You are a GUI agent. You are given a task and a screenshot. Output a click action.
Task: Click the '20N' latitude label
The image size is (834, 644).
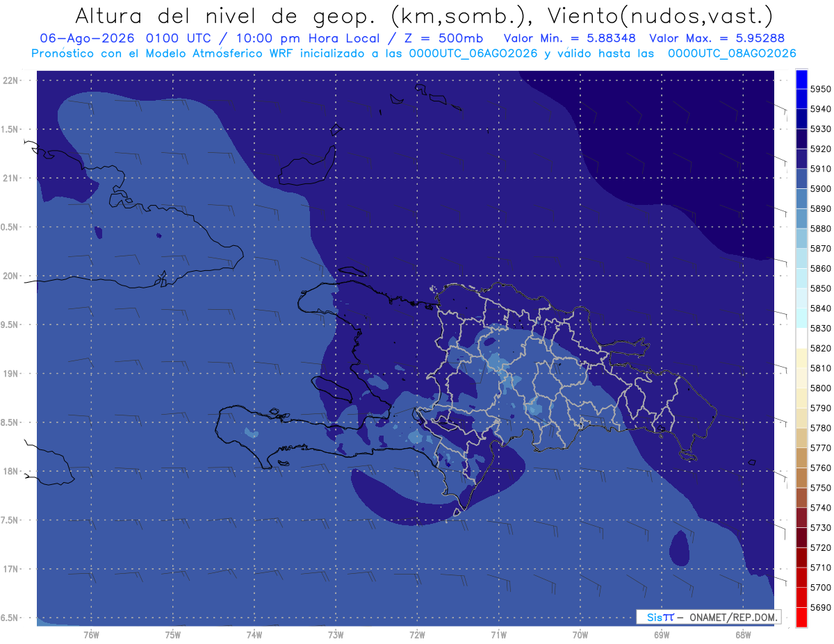(x=10, y=276)
